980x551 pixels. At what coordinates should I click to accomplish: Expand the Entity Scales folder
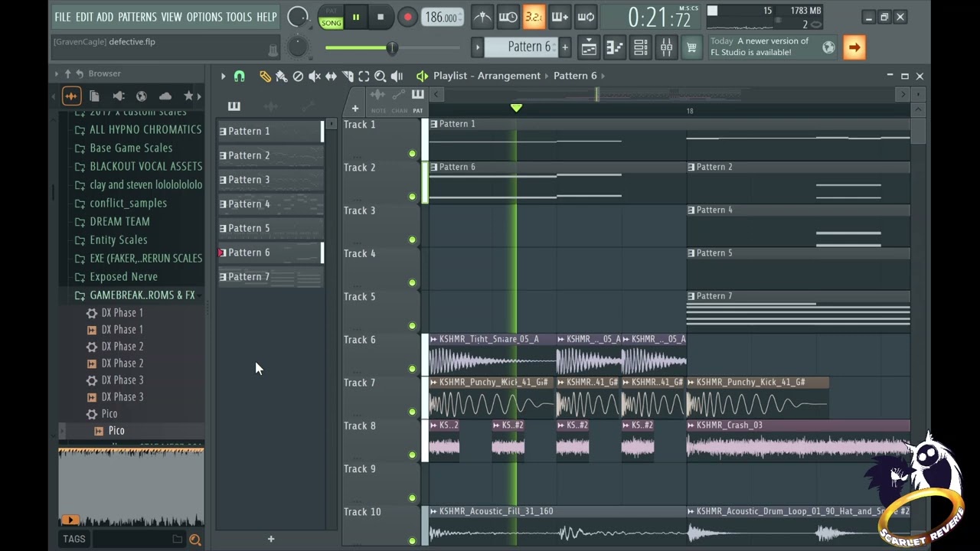tap(119, 240)
